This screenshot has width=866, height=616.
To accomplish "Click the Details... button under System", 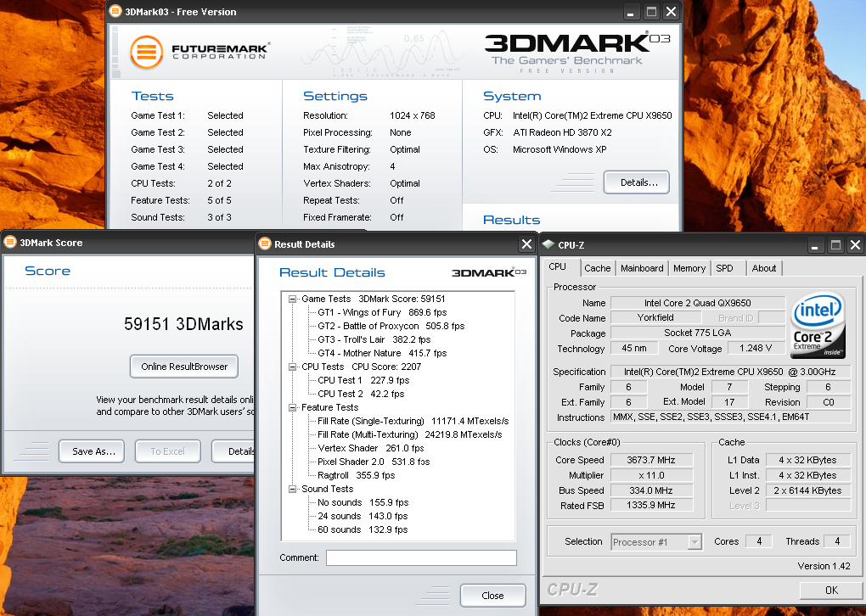I will click(x=637, y=182).
